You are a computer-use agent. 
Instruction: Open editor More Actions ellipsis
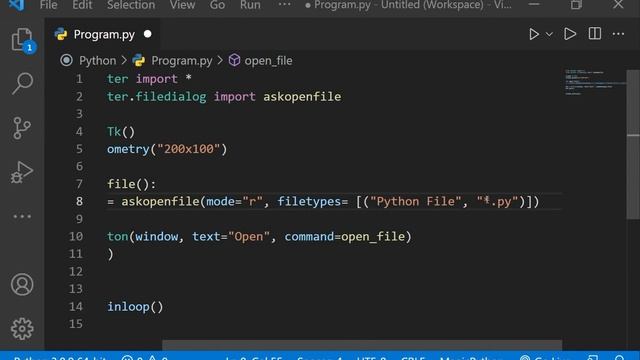pos(618,34)
